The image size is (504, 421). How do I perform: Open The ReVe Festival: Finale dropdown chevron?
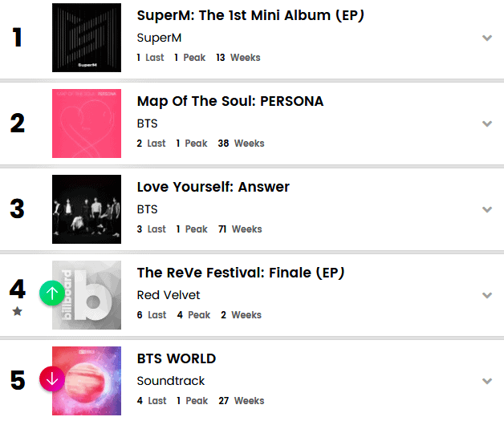click(x=486, y=295)
